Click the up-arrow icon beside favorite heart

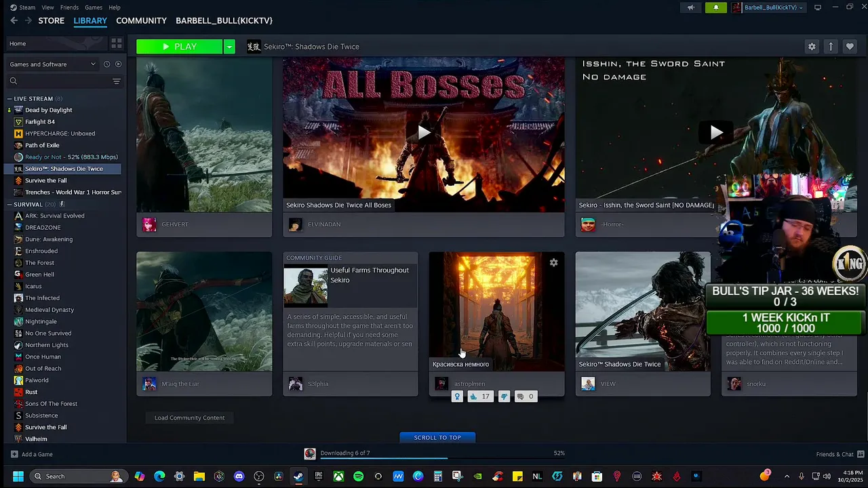[x=831, y=47]
